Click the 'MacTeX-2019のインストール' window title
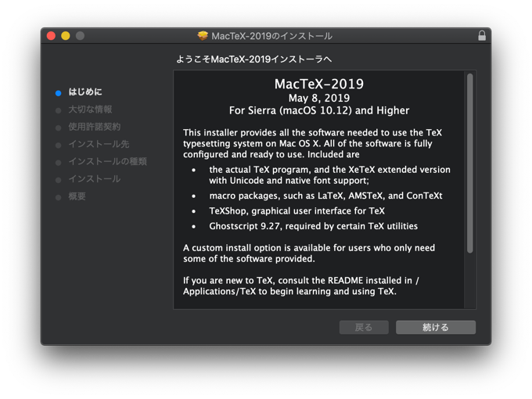 (x=271, y=36)
